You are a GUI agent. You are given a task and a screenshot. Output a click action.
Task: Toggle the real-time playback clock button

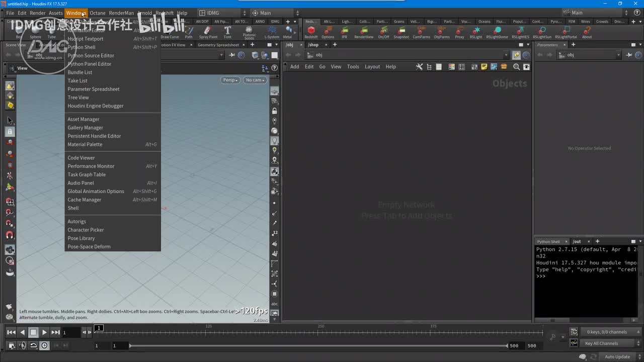[45, 345]
